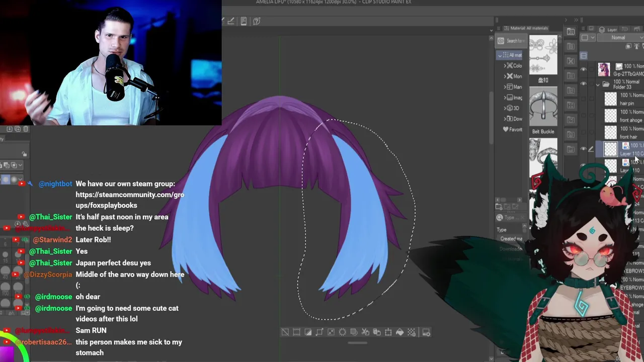Show the front hair layer
Screen dimensions: 644x362
584,132
